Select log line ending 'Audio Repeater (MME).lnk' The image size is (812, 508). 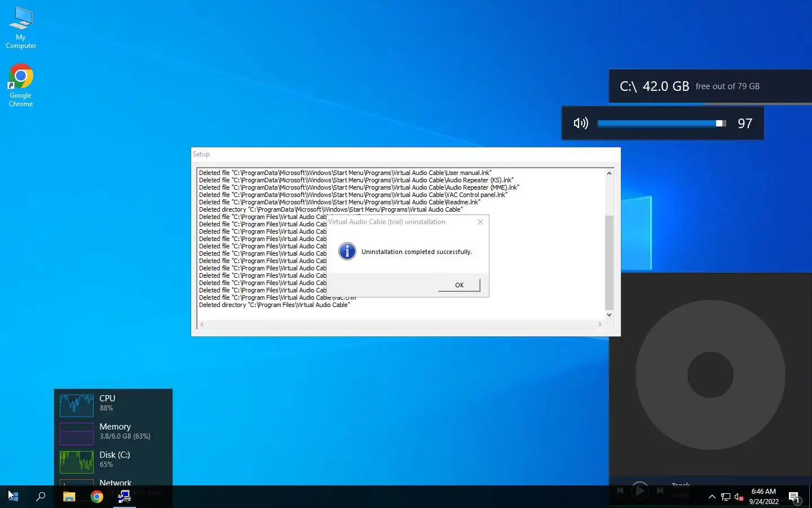359,187
